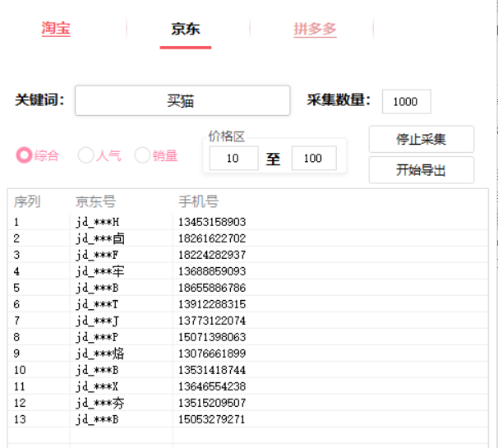Sort by the 序列 column header
498x448 pixels.
click(27, 201)
